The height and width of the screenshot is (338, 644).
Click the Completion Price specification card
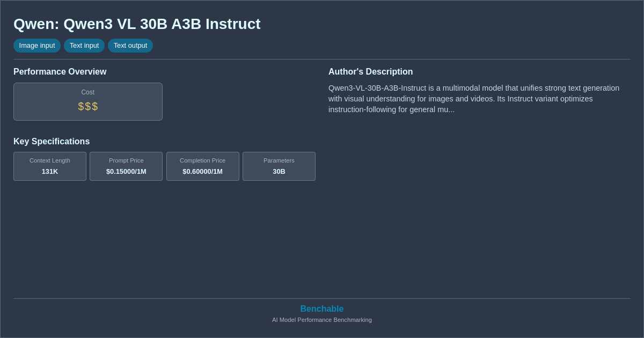(x=202, y=166)
